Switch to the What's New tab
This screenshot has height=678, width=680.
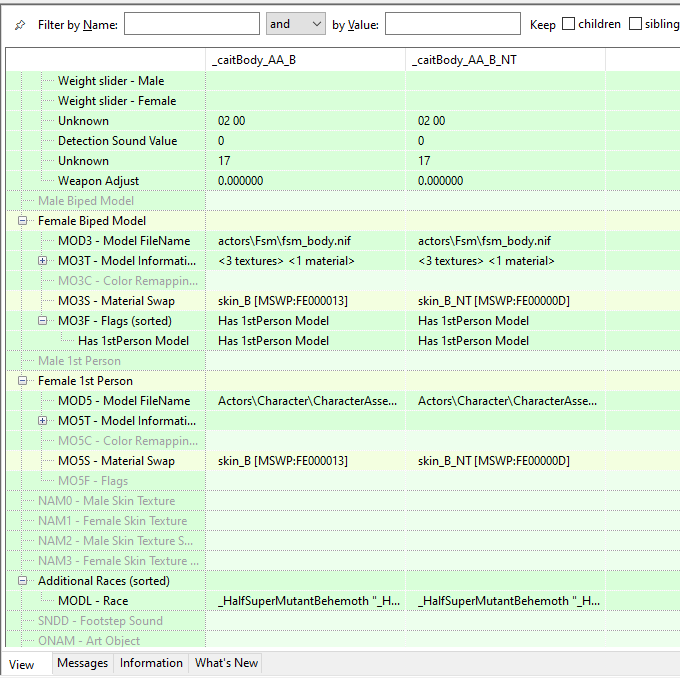[226, 663]
